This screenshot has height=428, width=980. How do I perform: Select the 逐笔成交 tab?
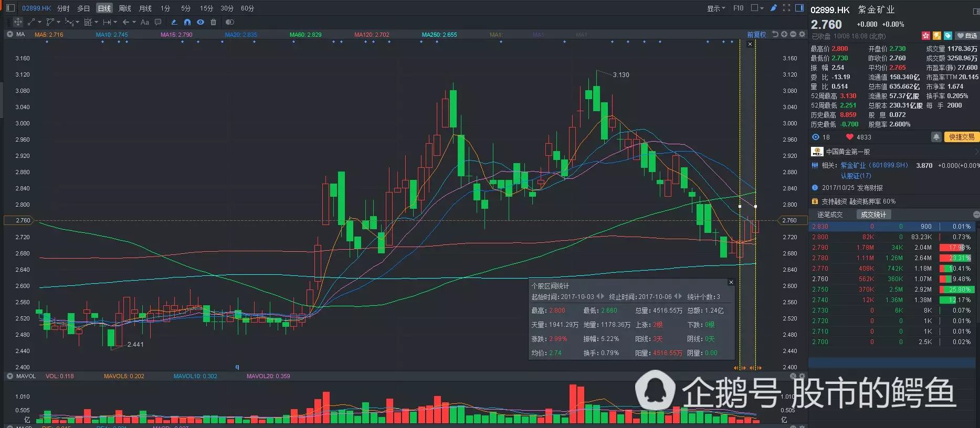[x=829, y=215]
